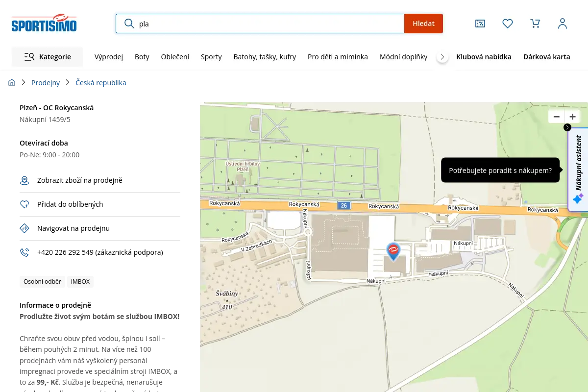Click the store pin marker on the map
Screen dimensions: 588x392
(x=393, y=251)
